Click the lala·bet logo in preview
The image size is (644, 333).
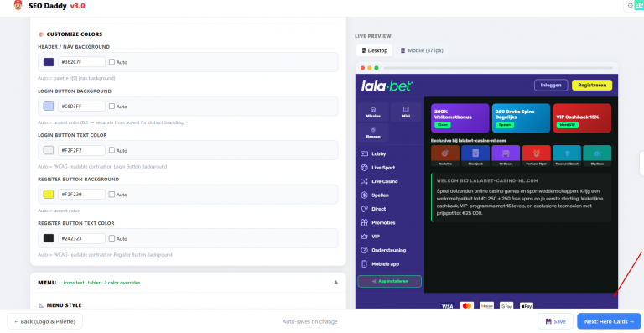point(387,86)
